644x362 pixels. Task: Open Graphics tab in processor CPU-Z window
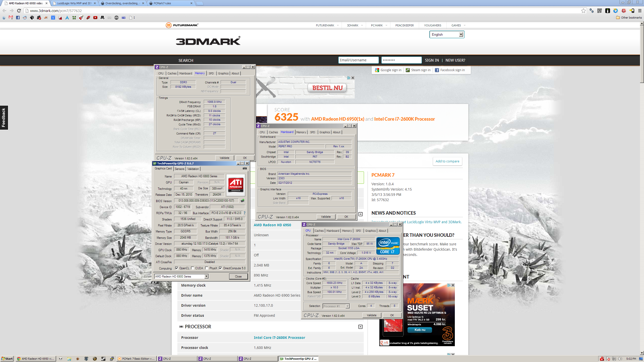click(x=370, y=231)
